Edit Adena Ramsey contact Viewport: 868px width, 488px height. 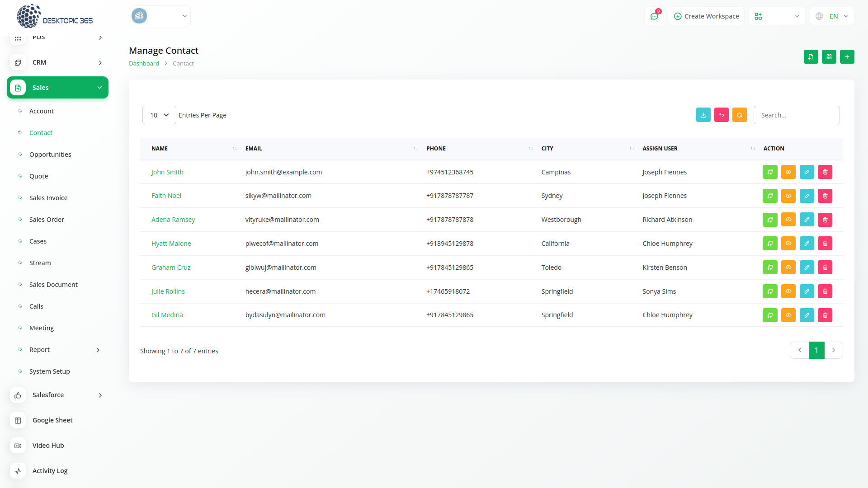(807, 220)
